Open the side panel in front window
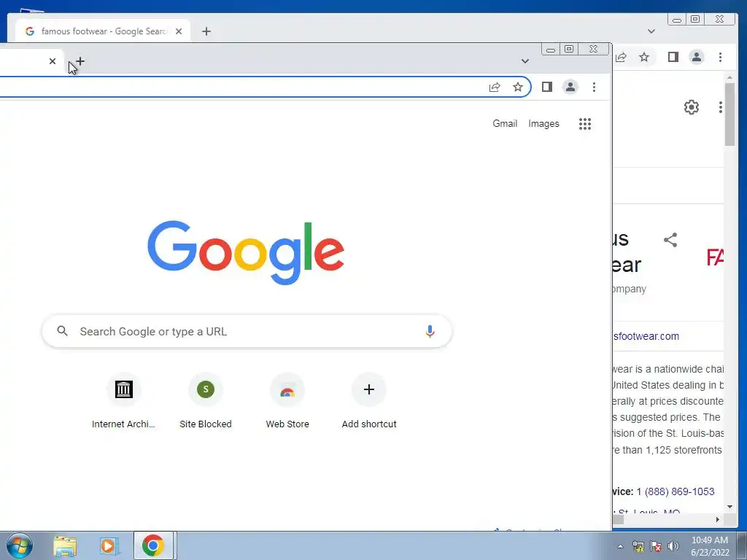 click(x=547, y=87)
